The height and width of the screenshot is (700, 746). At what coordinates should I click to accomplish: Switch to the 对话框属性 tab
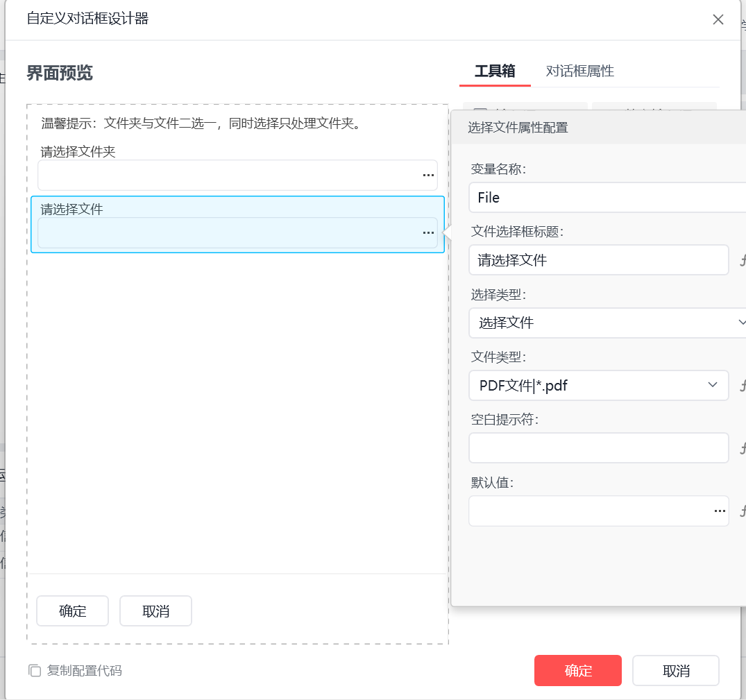click(x=579, y=71)
